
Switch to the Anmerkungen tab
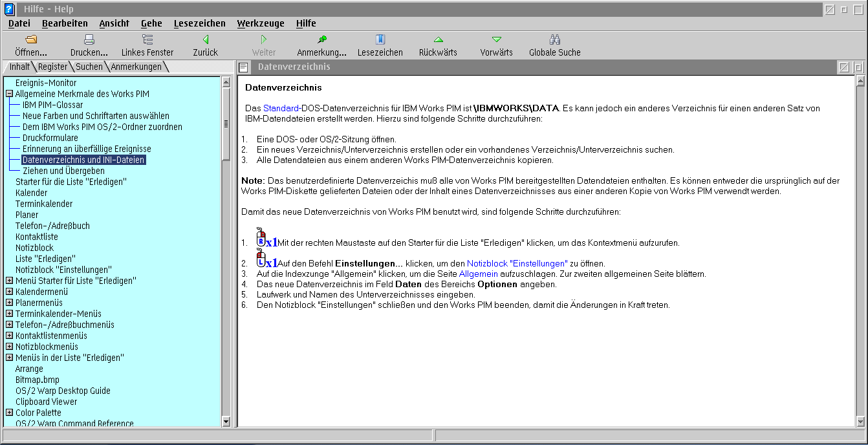[136, 67]
